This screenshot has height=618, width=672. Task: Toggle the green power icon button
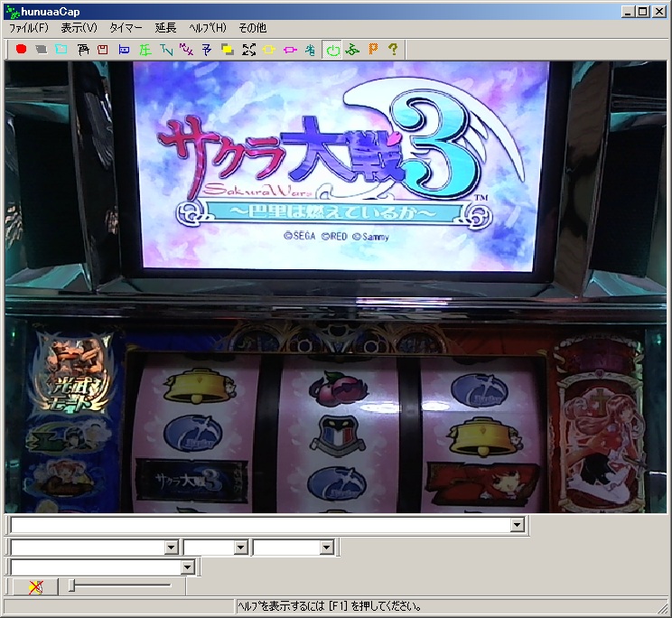331,50
